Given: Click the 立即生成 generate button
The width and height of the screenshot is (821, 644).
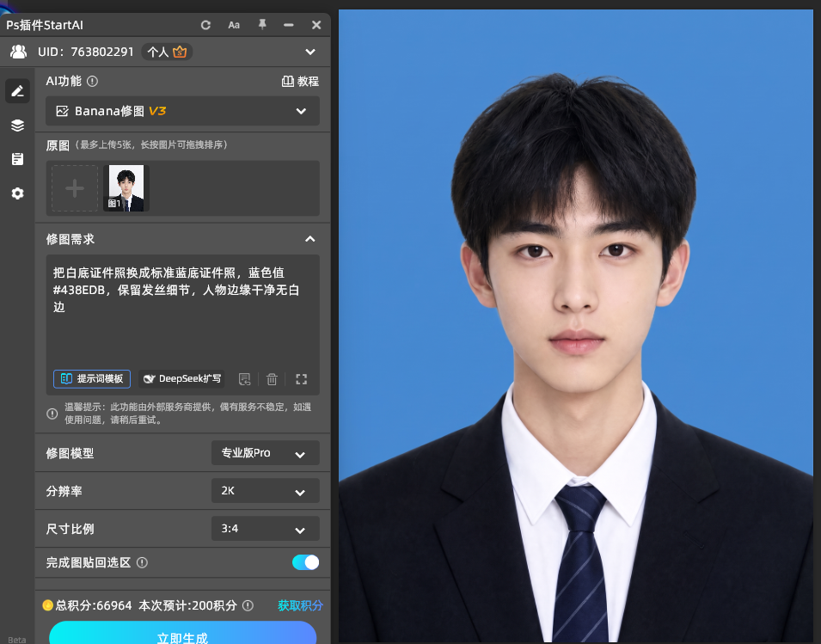Looking at the screenshot, I should click(x=183, y=633).
